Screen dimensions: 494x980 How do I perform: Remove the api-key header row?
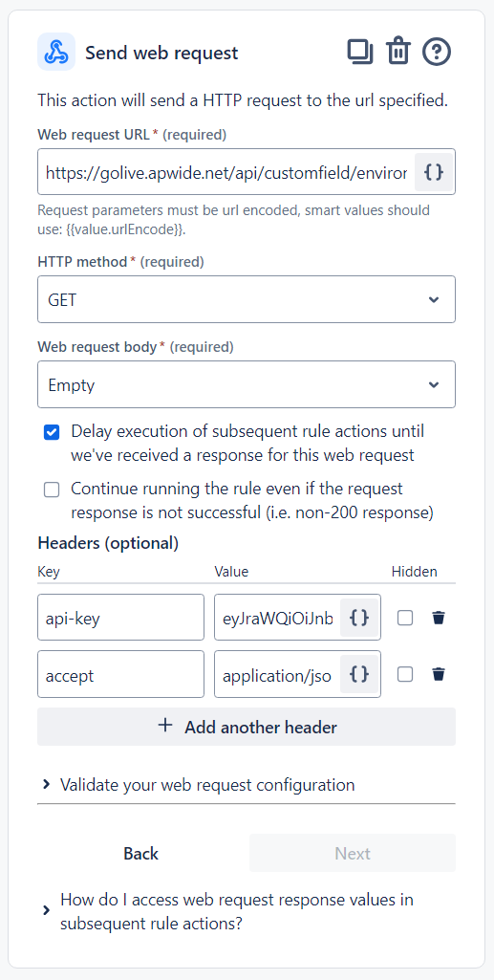click(439, 618)
